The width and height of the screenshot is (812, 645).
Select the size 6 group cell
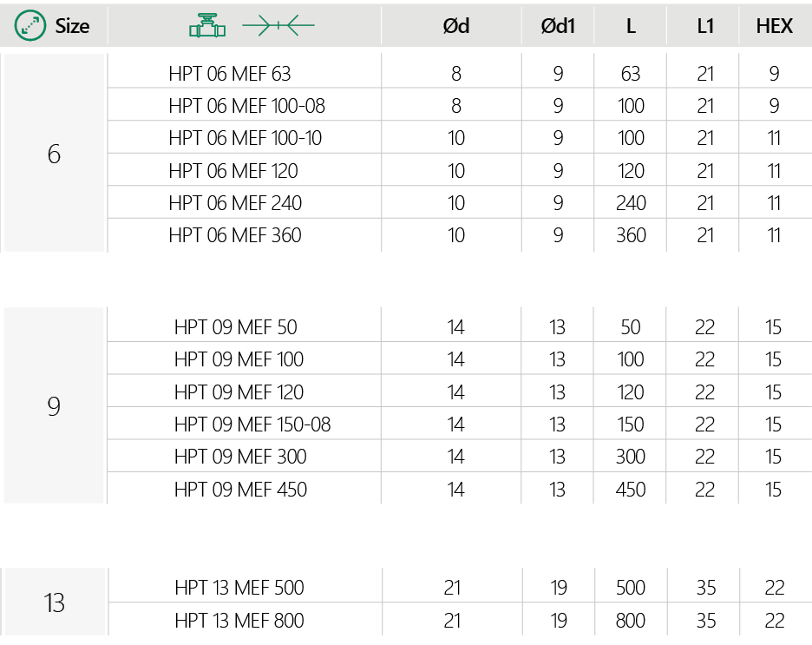pos(54,155)
